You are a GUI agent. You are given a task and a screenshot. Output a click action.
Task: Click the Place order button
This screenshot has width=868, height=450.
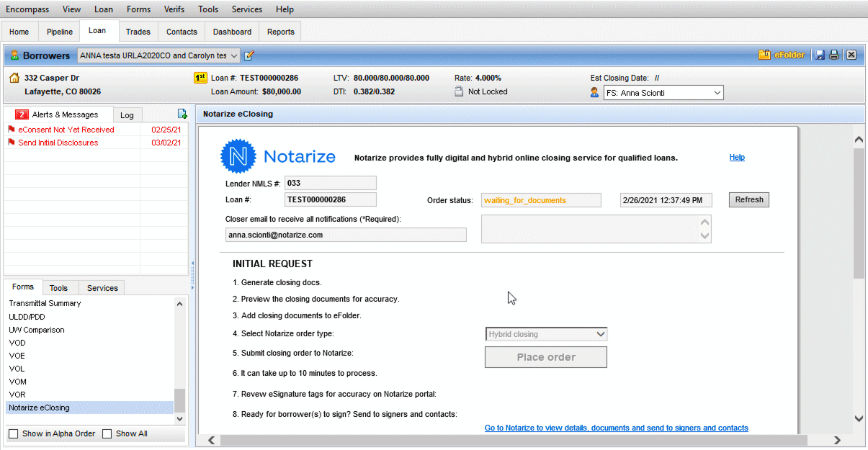pyautogui.click(x=546, y=357)
